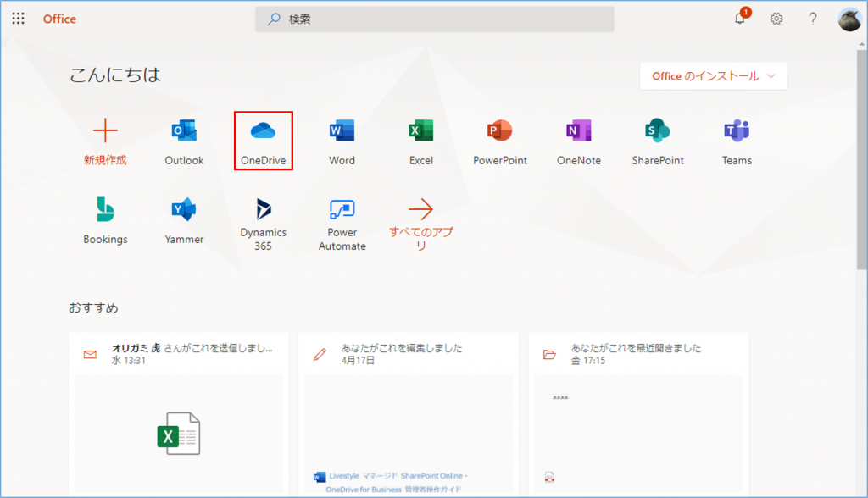Click 新規作成 to create a new document

(105, 142)
